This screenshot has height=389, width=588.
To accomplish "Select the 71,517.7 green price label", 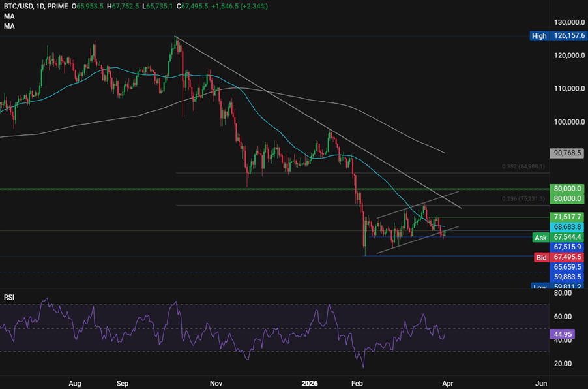I will pyautogui.click(x=566, y=216).
